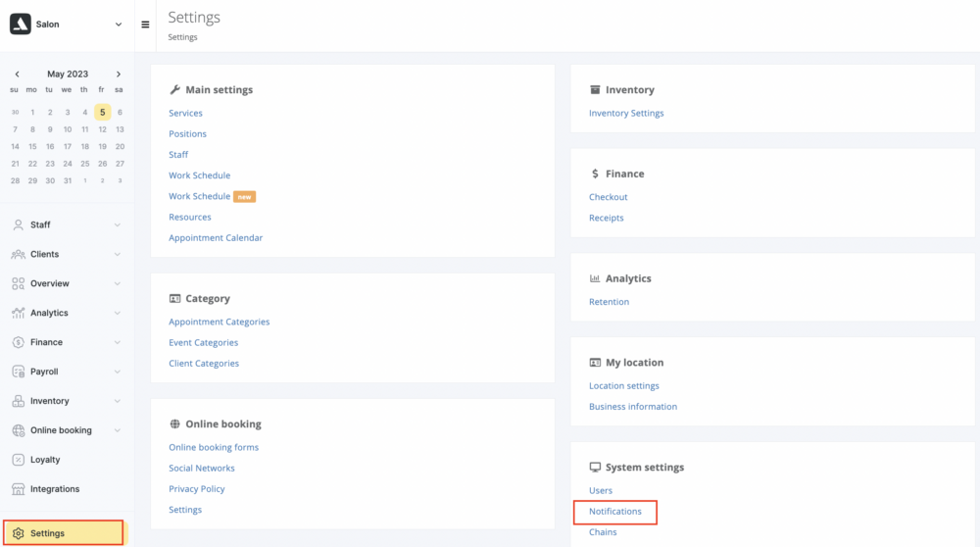Expand the Payroll sidebar chevron
The image size is (980, 547).
(117, 372)
